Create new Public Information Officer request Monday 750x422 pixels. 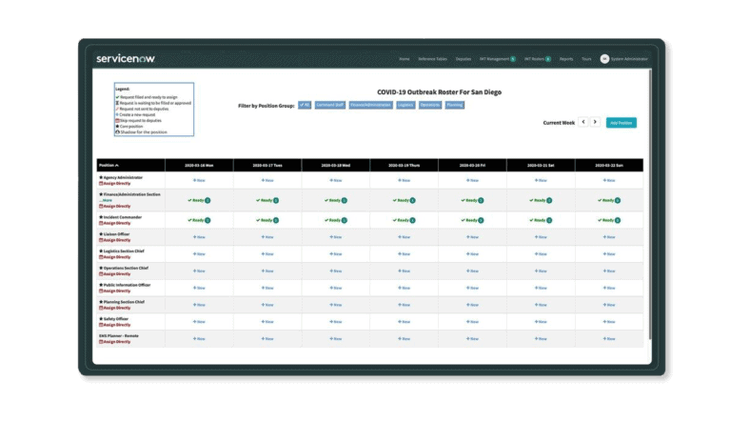coord(199,288)
